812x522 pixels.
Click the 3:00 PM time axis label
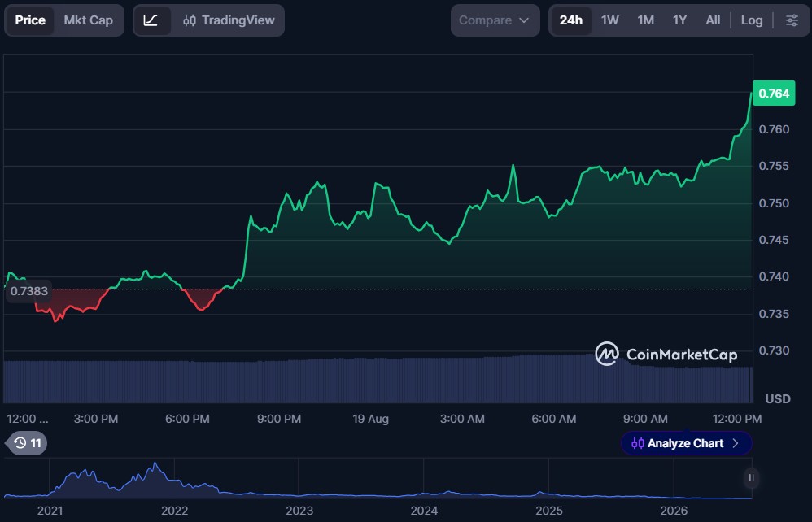tap(96, 419)
